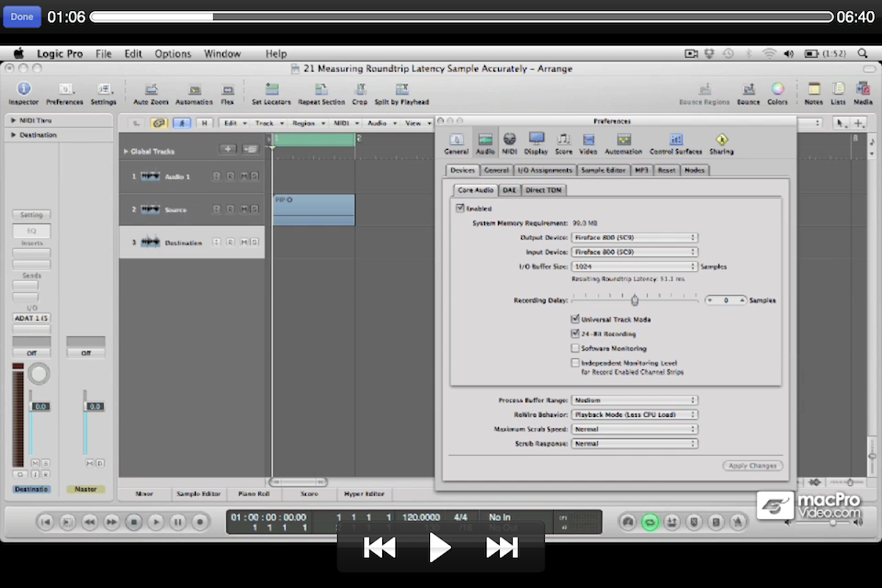Select Video preferences icon
882x588 pixels.
click(588, 144)
